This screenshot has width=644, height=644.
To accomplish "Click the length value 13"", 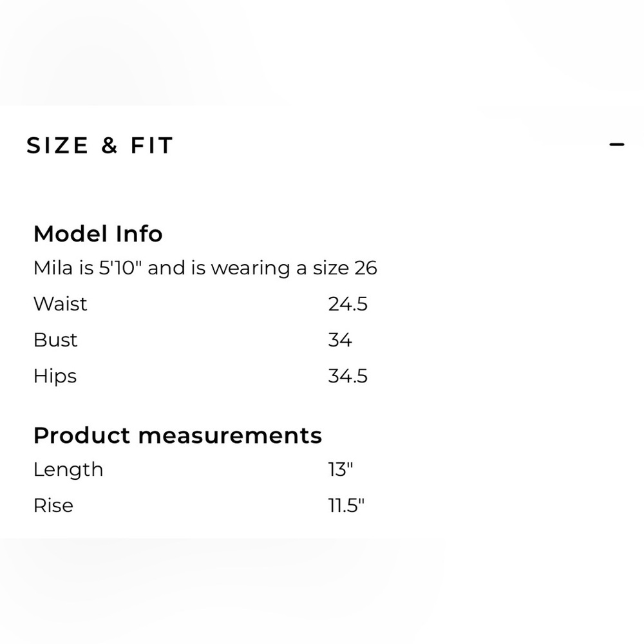I will coord(341,469).
